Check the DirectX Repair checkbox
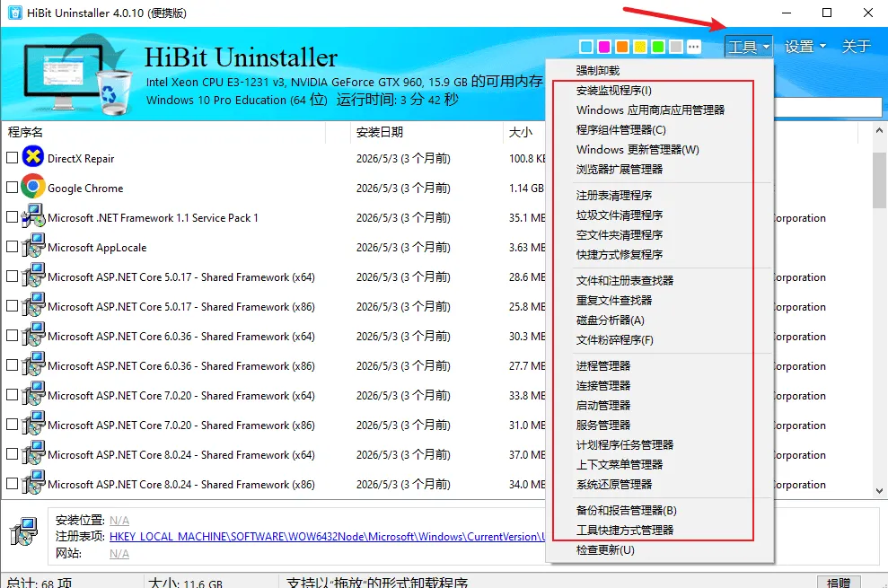Viewport: 888px width, 588px height. 12,157
